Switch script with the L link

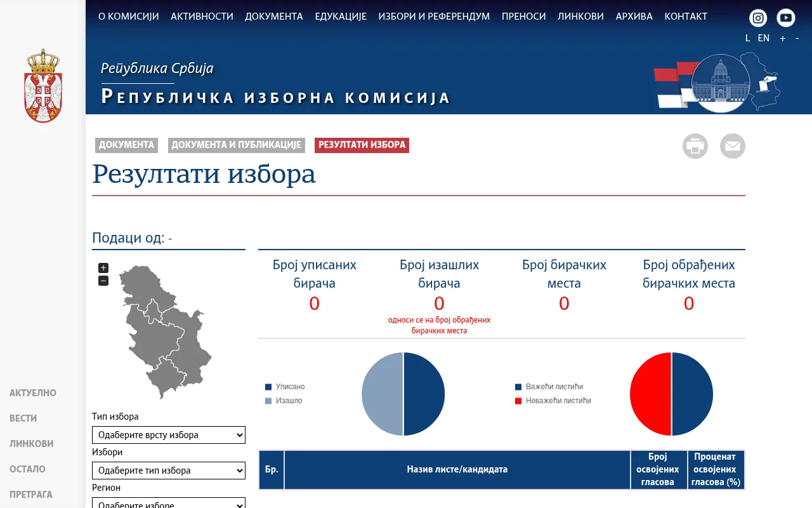pos(748,38)
